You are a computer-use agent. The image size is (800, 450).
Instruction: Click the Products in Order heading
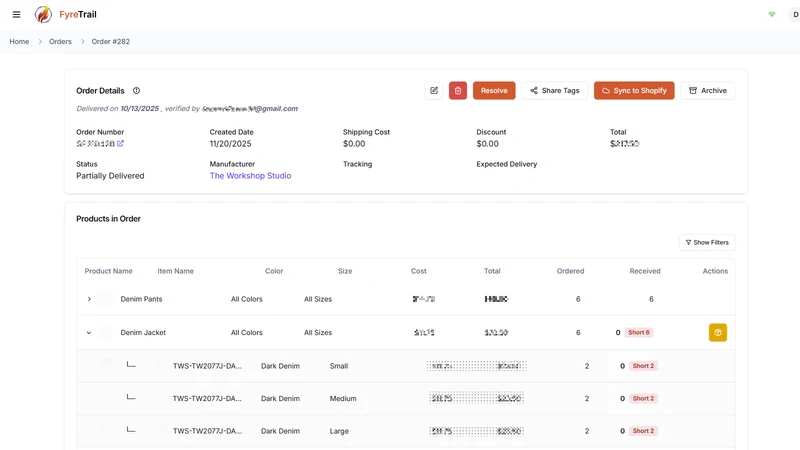108,218
